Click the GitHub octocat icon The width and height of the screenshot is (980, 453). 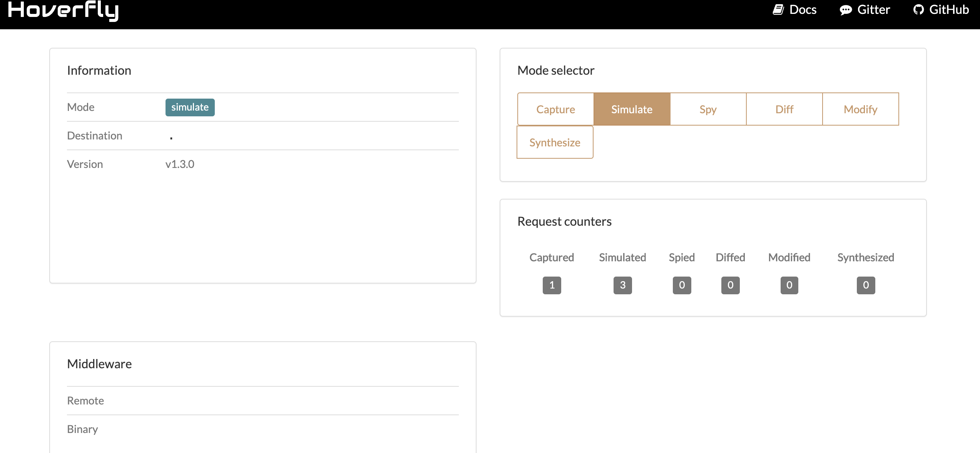[x=918, y=10]
